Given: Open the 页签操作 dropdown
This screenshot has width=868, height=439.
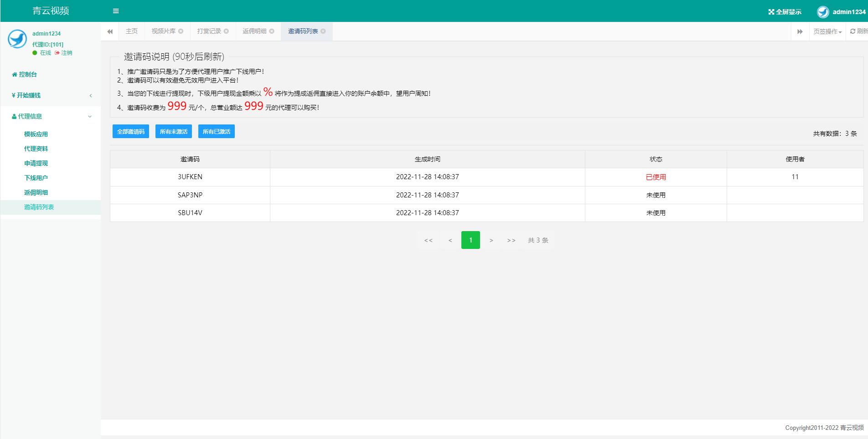Looking at the screenshot, I should coord(827,31).
